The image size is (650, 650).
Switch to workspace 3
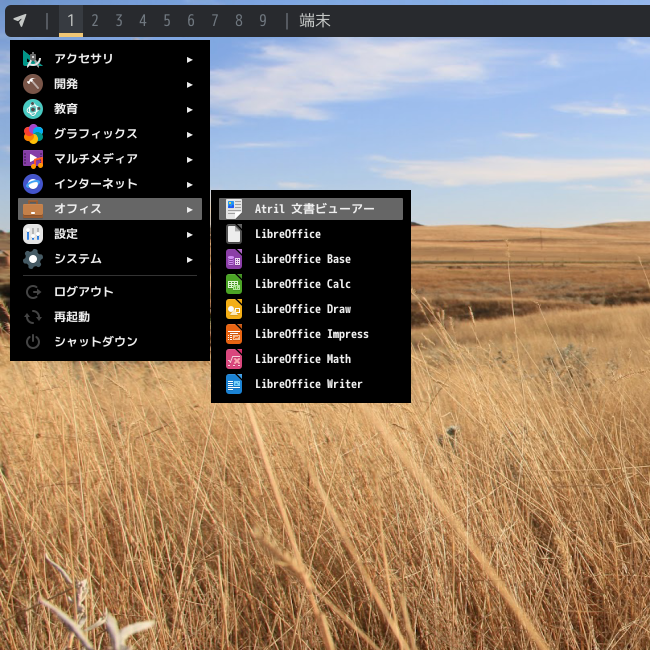point(119,20)
